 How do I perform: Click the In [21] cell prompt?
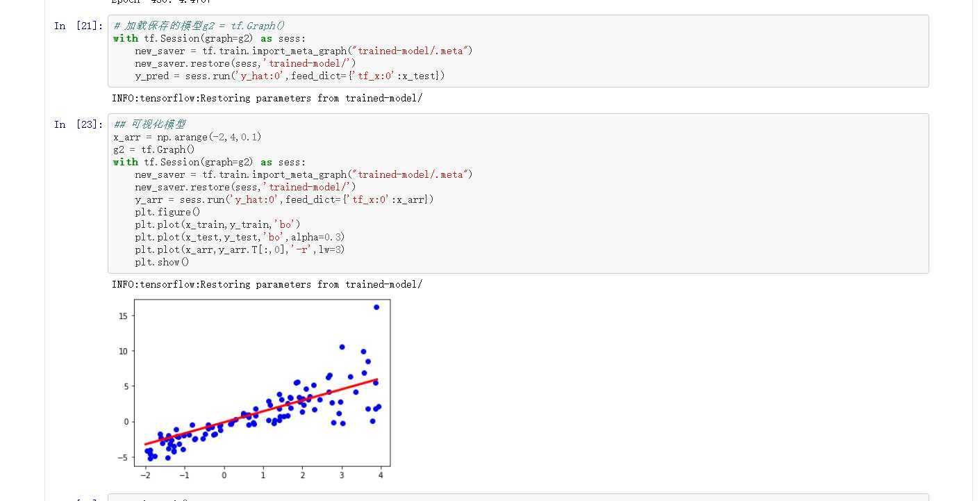coord(78,26)
